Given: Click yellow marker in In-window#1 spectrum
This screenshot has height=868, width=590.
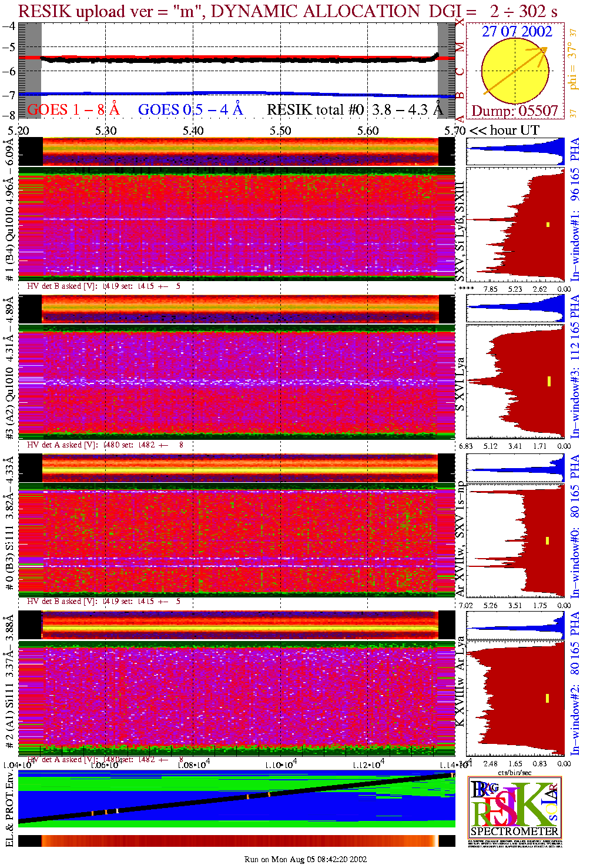Looking at the screenshot, I should (x=548, y=224).
